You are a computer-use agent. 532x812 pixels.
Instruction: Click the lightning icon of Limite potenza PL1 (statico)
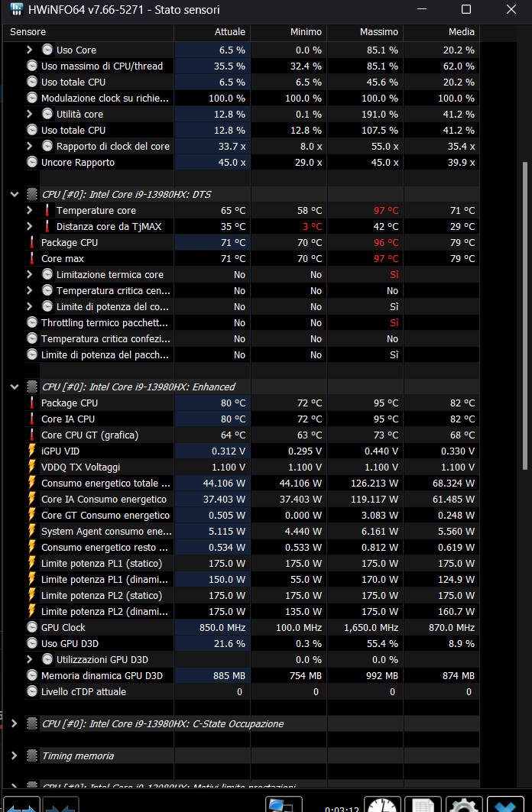click(32, 564)
